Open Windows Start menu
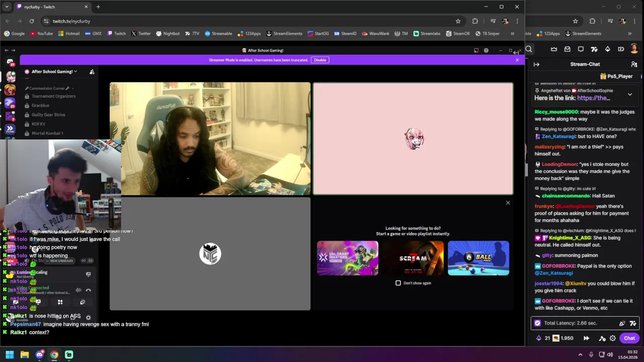This screenshot has height=362, width=644. tap(10, 355)
